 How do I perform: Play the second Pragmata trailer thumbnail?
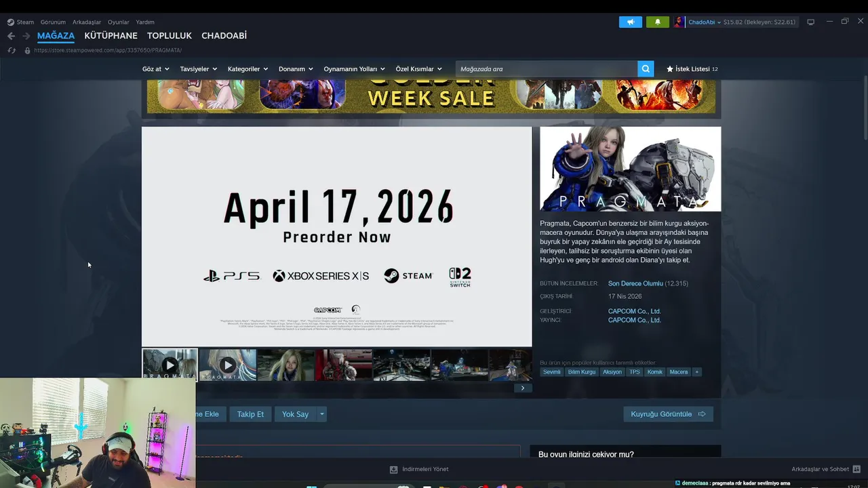coord(228,365)
